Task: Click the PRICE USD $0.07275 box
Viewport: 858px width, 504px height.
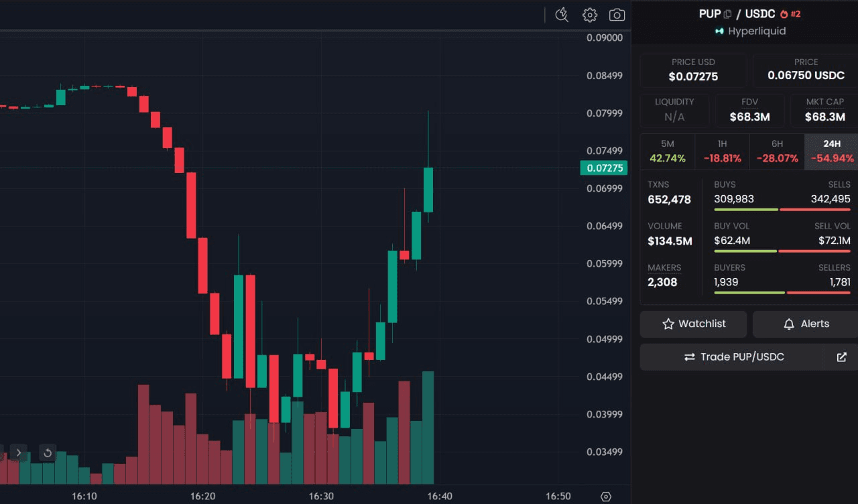Action: click(x=693, y=70)
